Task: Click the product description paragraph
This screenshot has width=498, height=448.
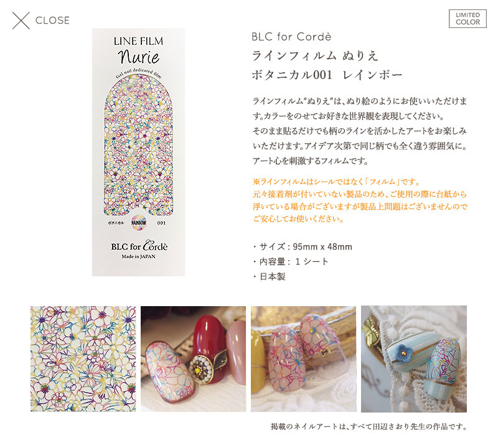Action: pyautogui.click(x=360, y=131)
